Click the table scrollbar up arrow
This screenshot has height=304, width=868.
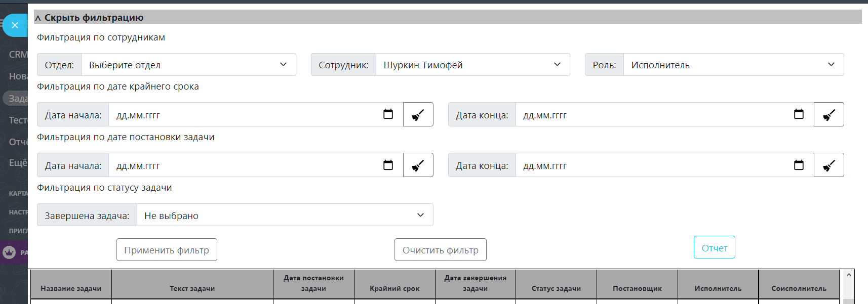[849, 275]
